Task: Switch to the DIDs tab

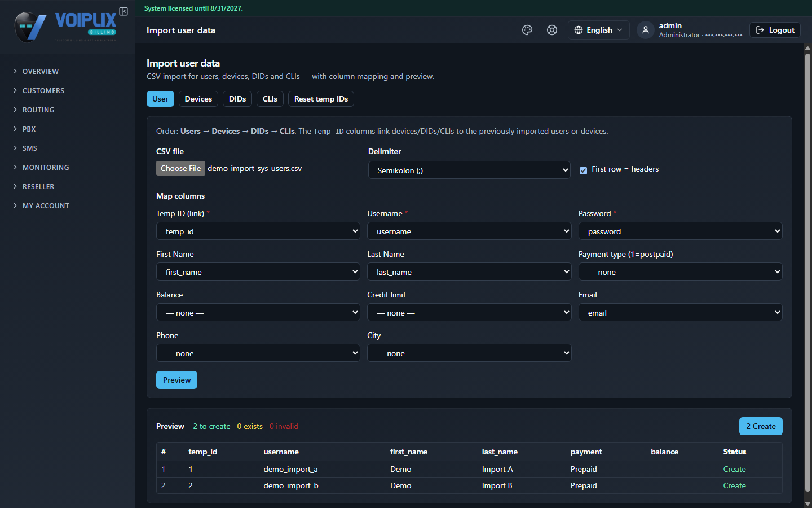Action: pos(237,99)
